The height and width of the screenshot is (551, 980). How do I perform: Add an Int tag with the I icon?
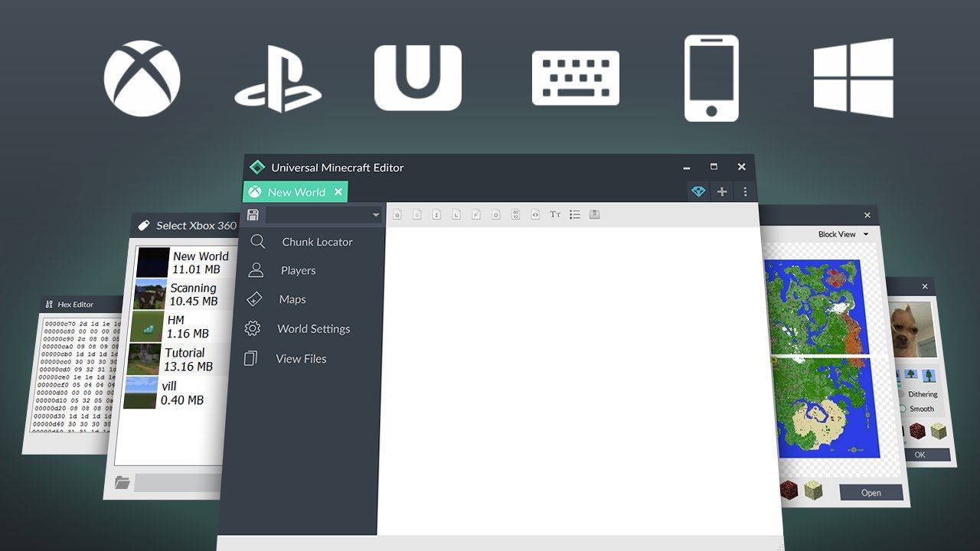(436, 214)
